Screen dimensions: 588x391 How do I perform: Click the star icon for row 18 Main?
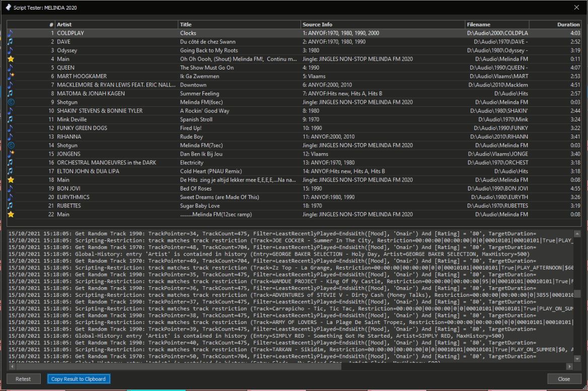11,180
